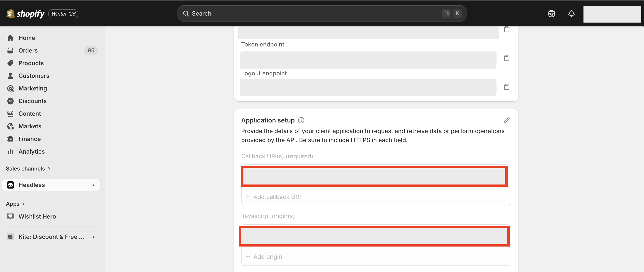
Task: Open the Sidekick assistant icon
Action: [551, 14]
